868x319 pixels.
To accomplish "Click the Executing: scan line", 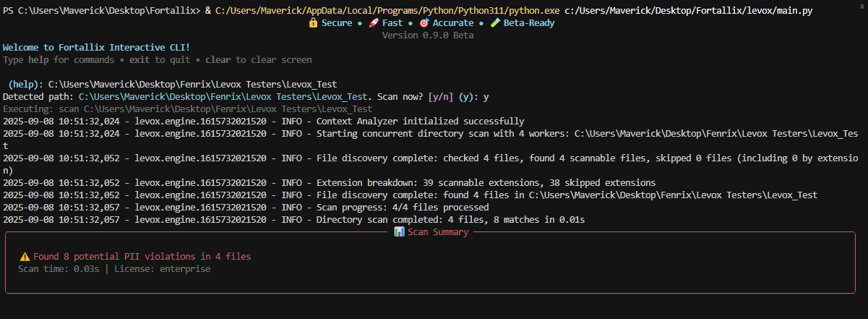I will (188, 109).
